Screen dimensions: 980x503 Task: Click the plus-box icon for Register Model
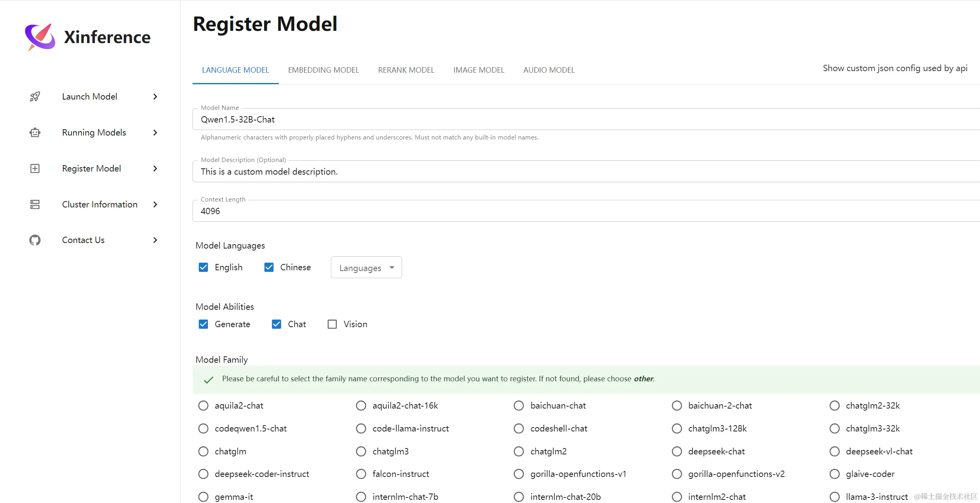point(35,168)
